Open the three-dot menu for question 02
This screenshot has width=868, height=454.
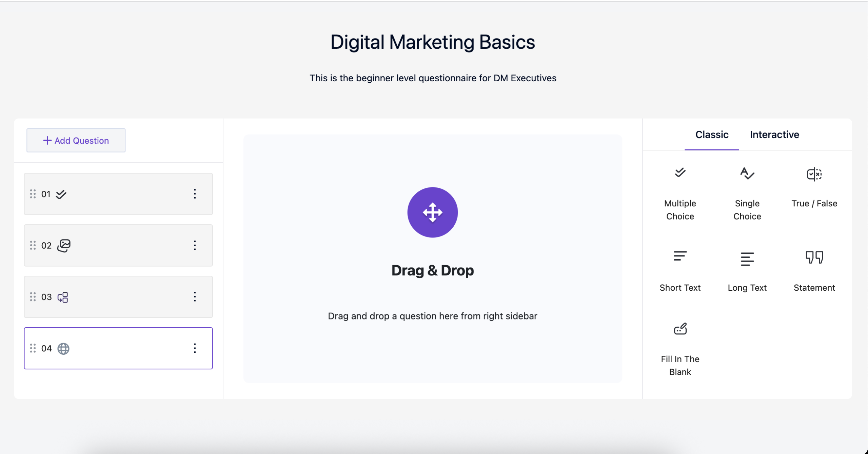click(195, 245)
